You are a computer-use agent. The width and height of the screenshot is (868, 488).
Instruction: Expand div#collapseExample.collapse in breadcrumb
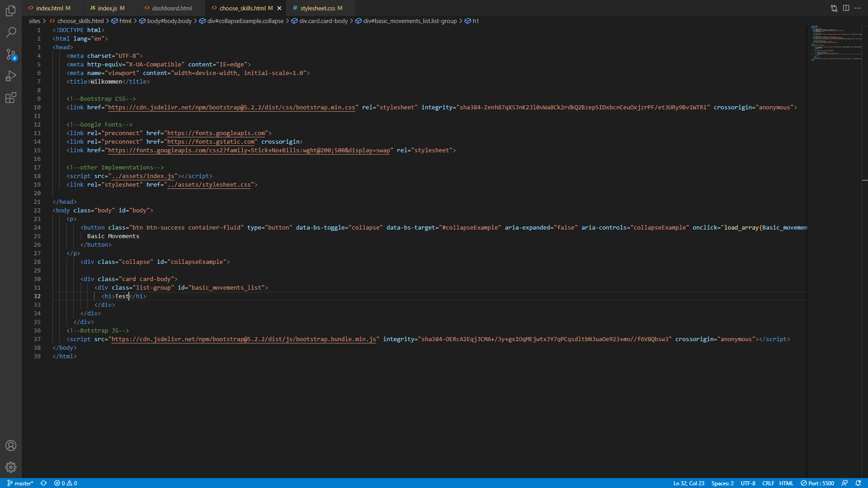tap(245, 21)
